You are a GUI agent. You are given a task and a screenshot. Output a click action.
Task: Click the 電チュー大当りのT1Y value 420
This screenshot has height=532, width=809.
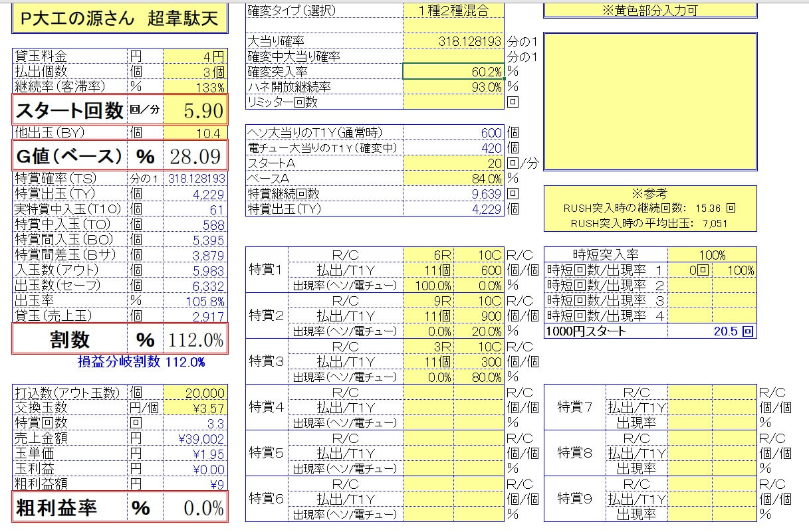click(453, 148)
